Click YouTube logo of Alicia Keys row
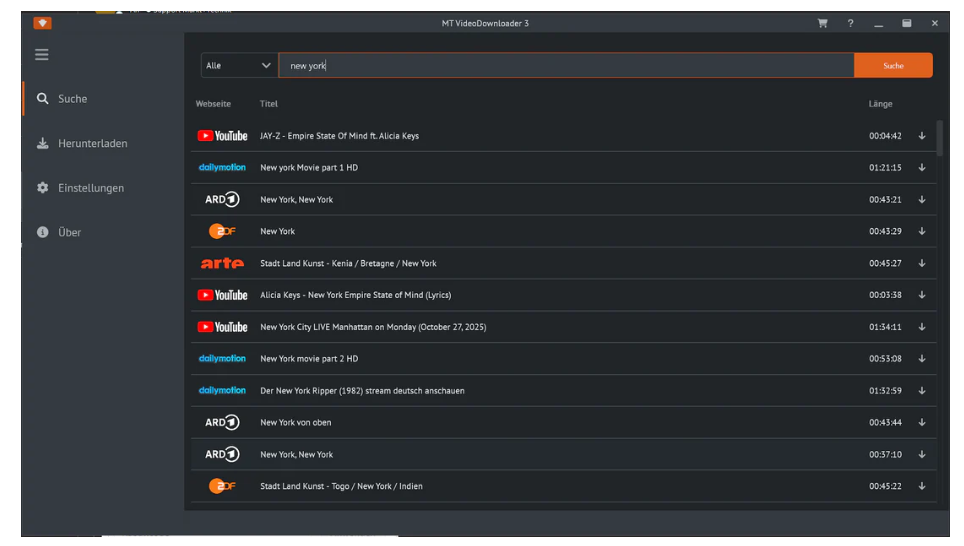964x546 pixels. [x=222, y=295]
